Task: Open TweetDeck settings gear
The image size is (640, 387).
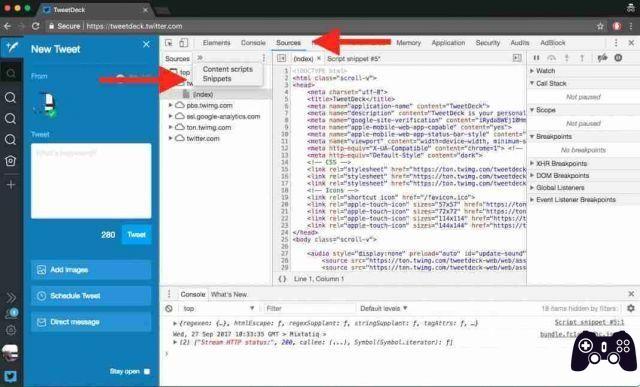Action: point(11,330)
